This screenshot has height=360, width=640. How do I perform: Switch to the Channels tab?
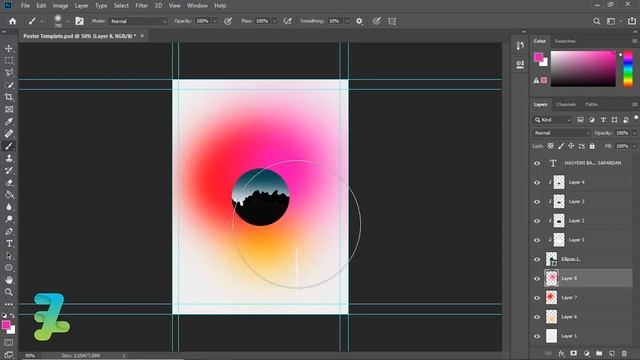point(566,104)
